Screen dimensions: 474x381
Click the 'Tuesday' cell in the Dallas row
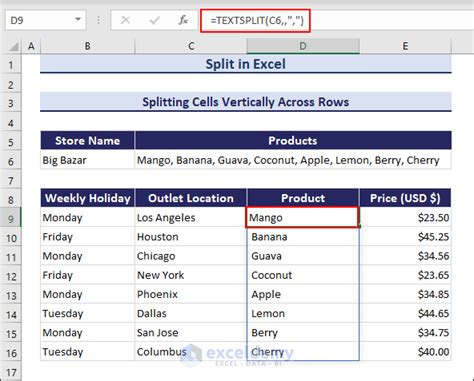coord(87,313)
